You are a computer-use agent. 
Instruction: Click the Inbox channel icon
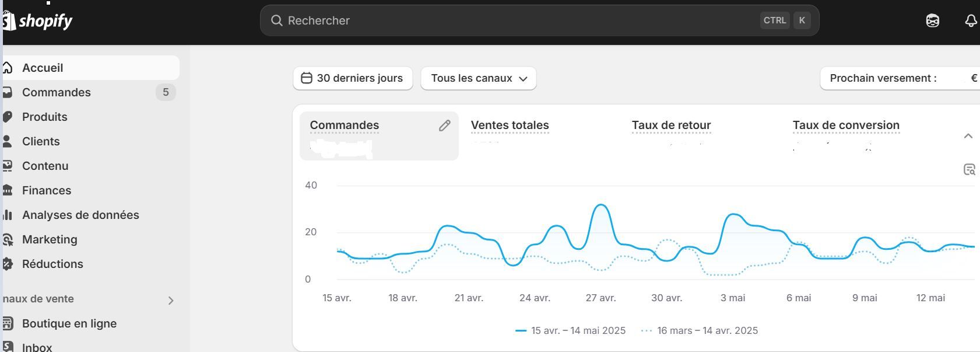pos(8,347)
